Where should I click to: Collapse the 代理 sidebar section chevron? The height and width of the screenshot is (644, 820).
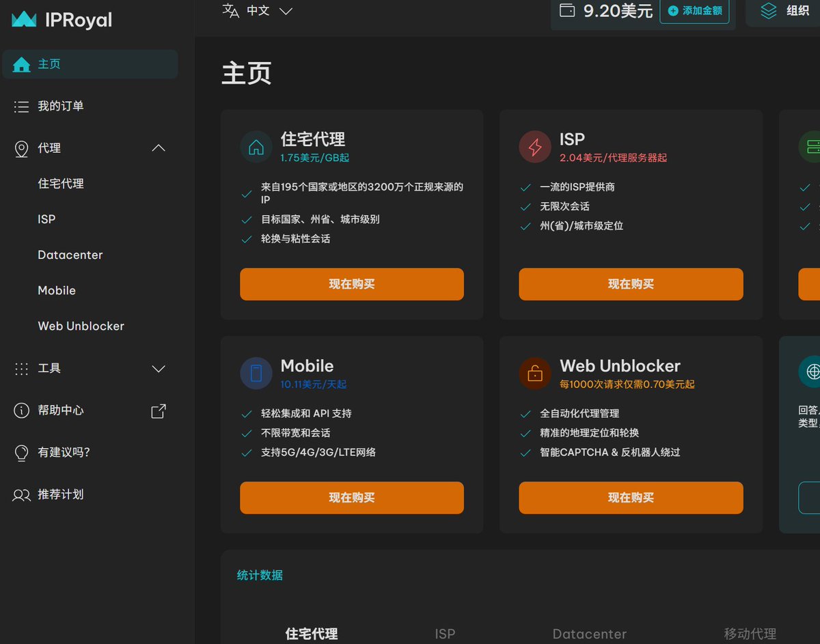click(159, 148)
